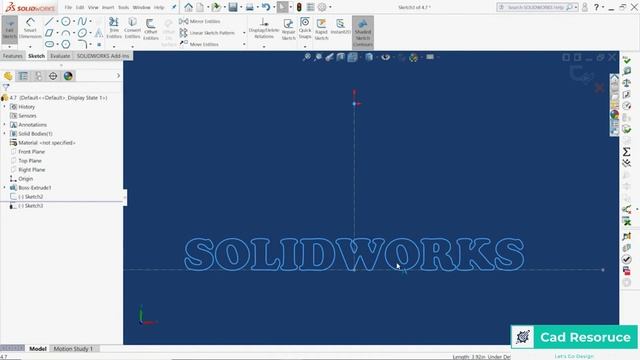Expand the History tree item
The width and height of the screenshot is (640, 360).
coord(5,107)
